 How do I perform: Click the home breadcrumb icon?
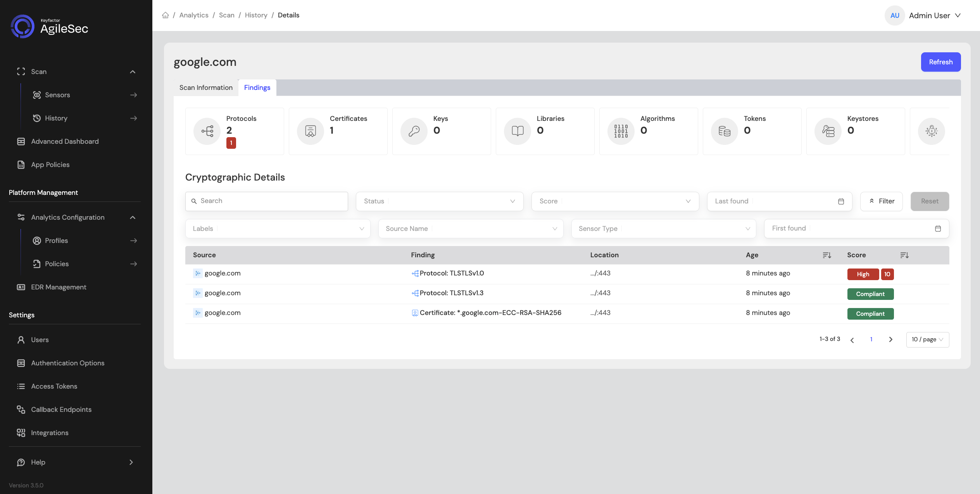(166, 15)
